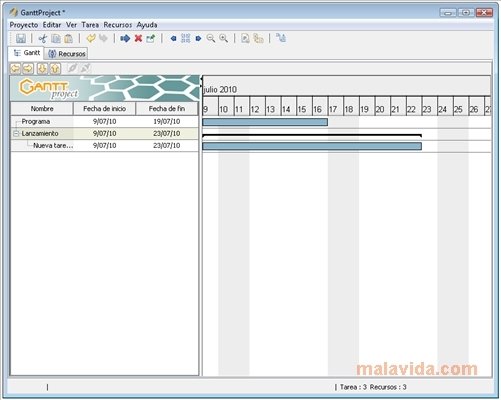
Task: Click the Zoom in magnifier icon
Action: pos(224,38)
